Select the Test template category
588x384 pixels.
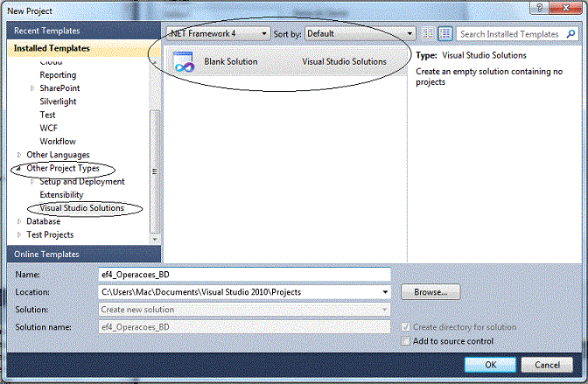[x=47, y=115]
